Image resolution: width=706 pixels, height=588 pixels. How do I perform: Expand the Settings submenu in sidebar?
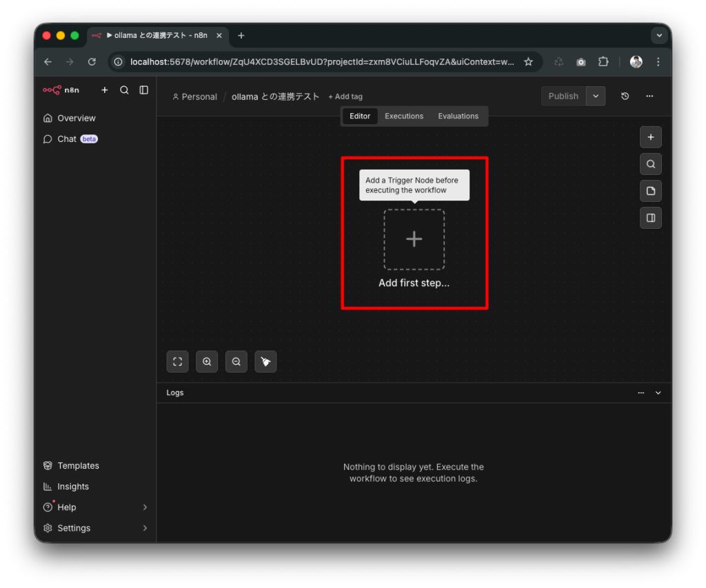pyautogui.click(x=145, y=528)
